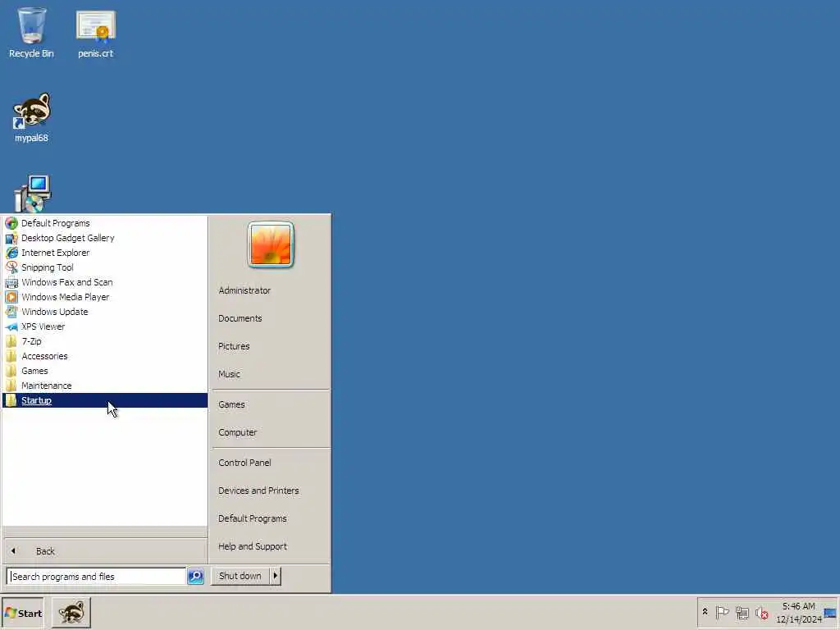The height and width of the screenshot is (630, 840).
Task: Click the user account flower picture
Action: (271, 244)
